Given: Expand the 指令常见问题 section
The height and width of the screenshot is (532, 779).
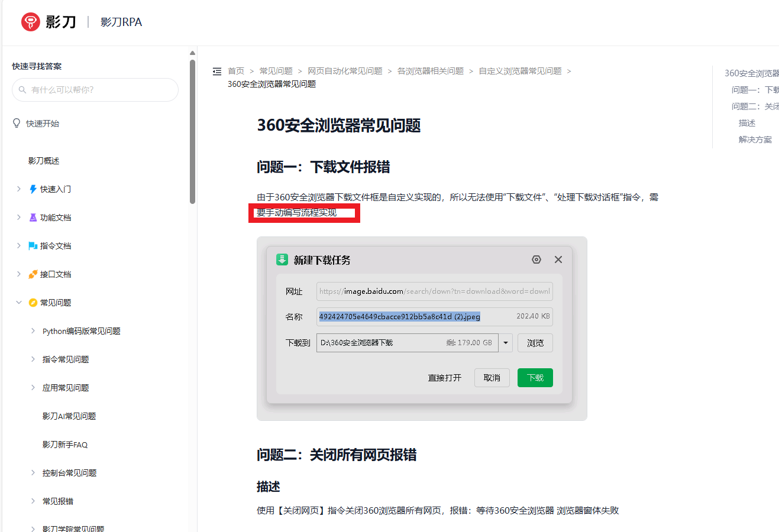Looking at the screenshot, I should (x=33, y=359).
